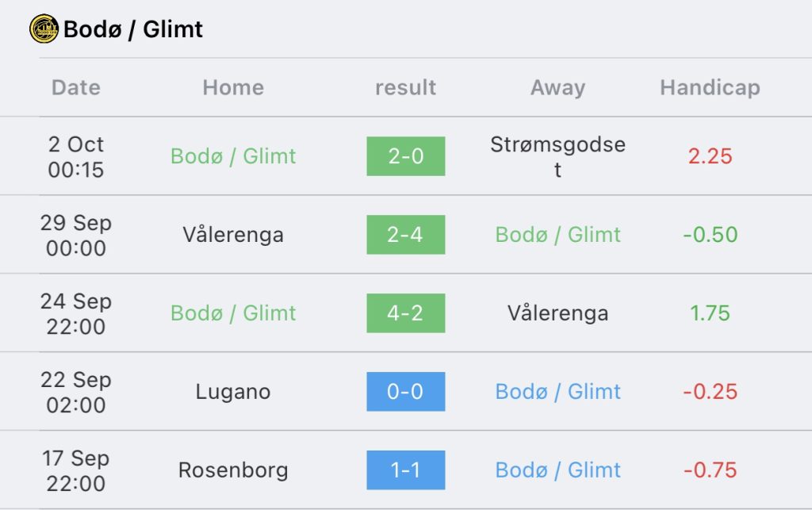Click the green -0.50 handicap value

pos(710,235)
